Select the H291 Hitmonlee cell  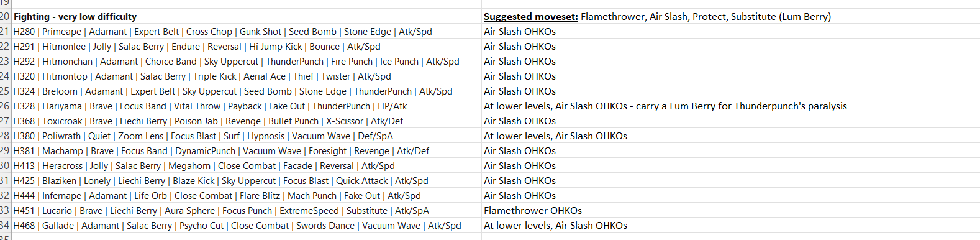[247, 47]
